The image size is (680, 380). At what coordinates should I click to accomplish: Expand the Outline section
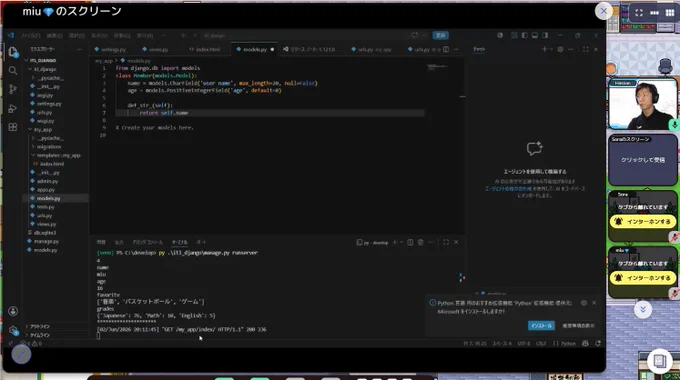point(38,326)
